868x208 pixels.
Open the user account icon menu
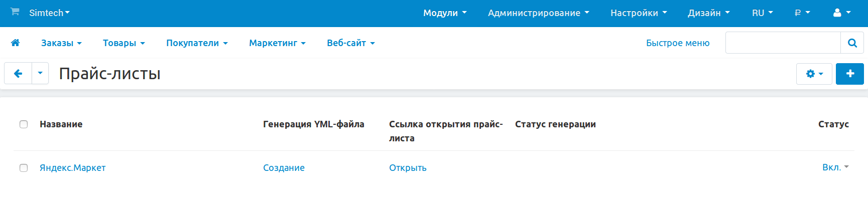(841, 13)
